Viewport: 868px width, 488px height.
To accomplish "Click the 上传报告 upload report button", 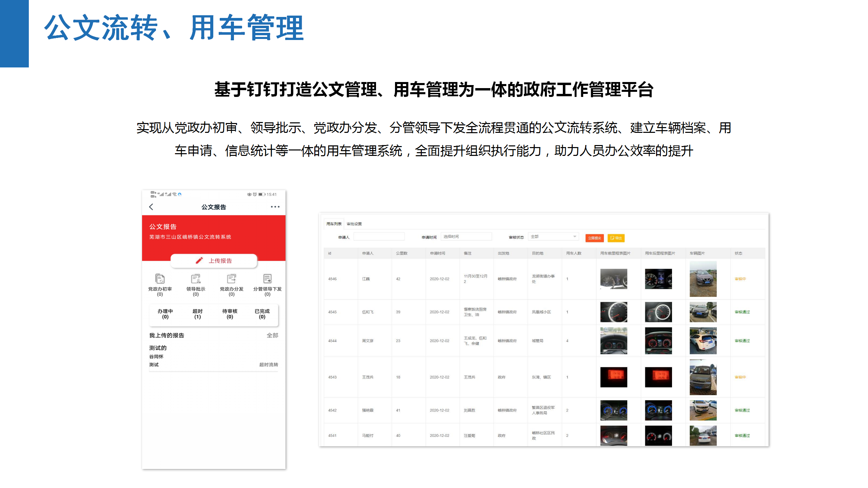I will coord(214,261).
